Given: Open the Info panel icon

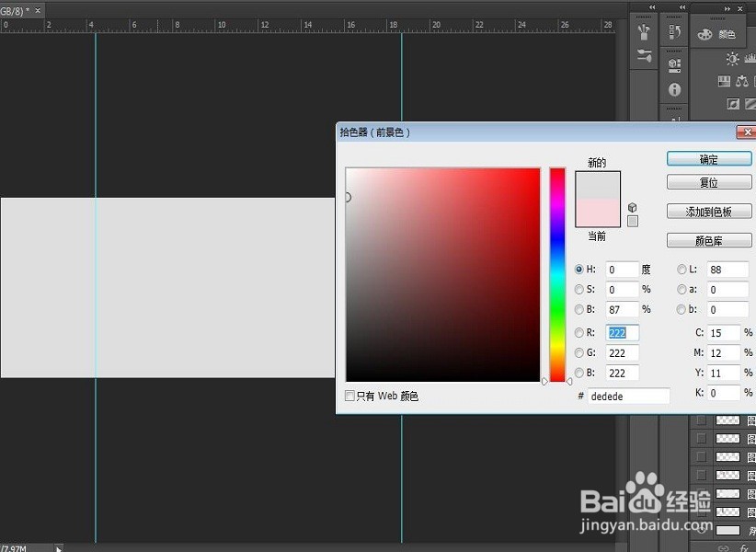Looking at the screenshot, I should click(x=674, y=89).
